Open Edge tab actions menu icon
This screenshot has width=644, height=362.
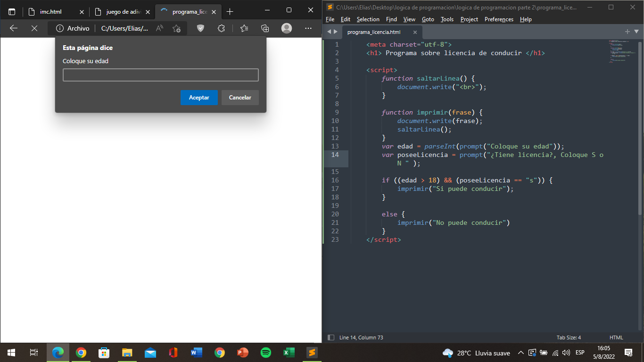coord(12,11)
